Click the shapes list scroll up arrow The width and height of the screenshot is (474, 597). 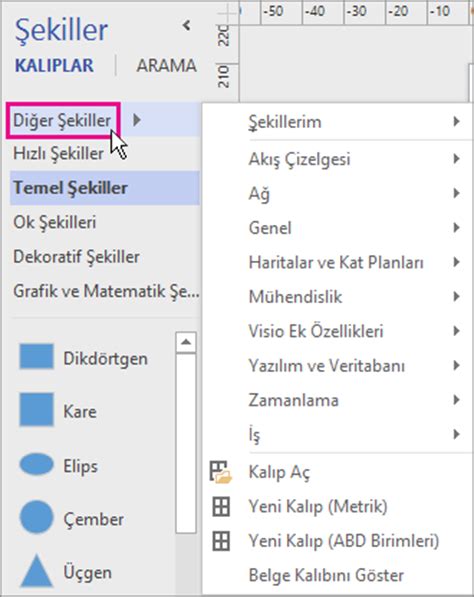click(x=186, y=342)
